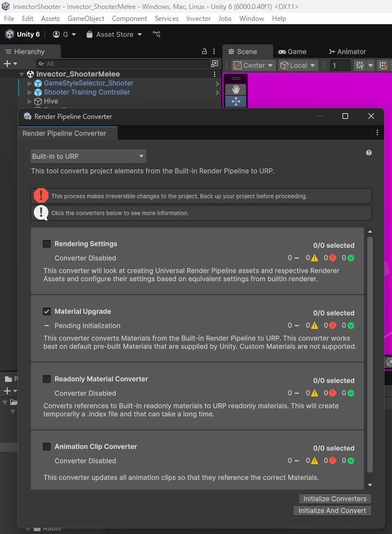Open the Window menu

(x=251, y=19)
